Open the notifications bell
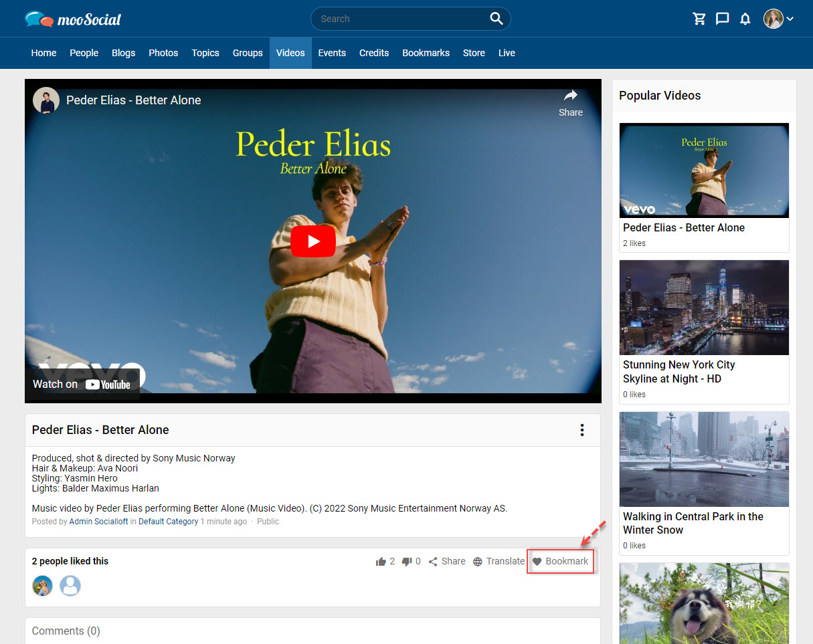The height and width of the screenshot is (644, 813). click(x=745, y=19)
